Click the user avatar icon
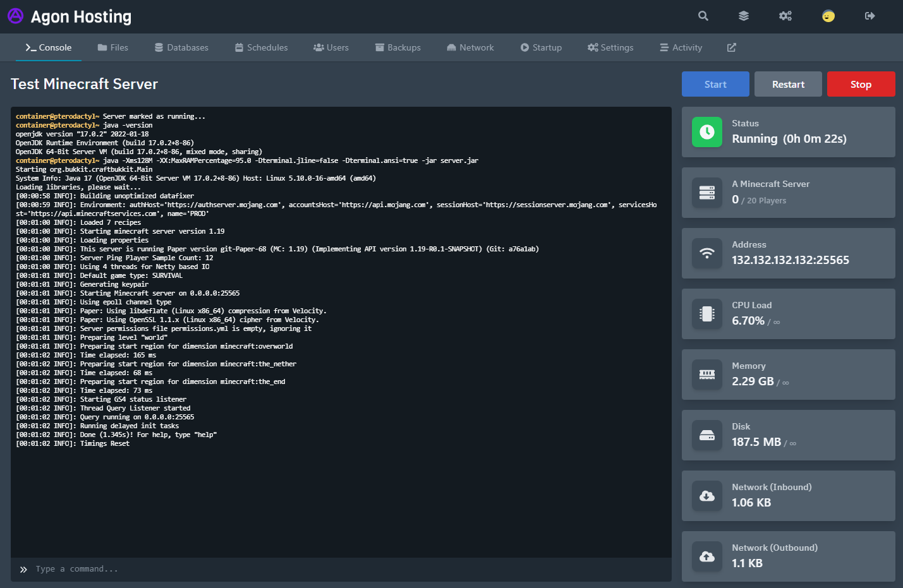 click(x=828, y=16)
